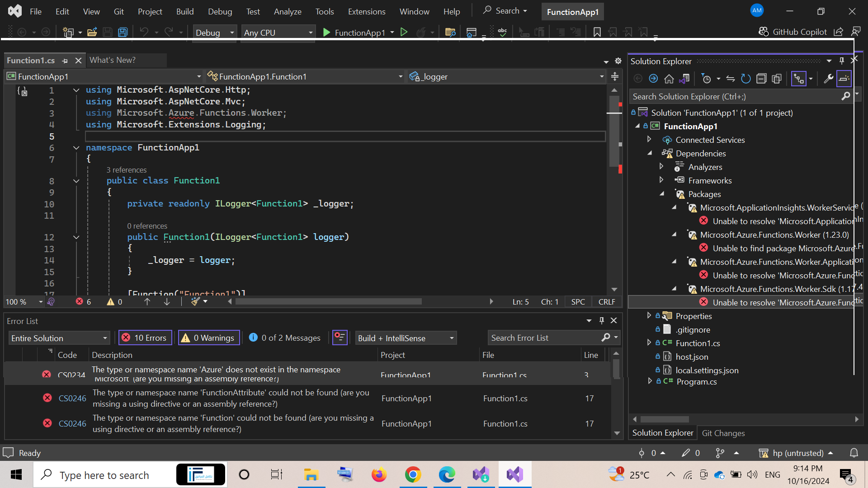Open Microsoft Edge from the taskbar
Viewport: 868px width, 488px height.
[x=447, y=475]
